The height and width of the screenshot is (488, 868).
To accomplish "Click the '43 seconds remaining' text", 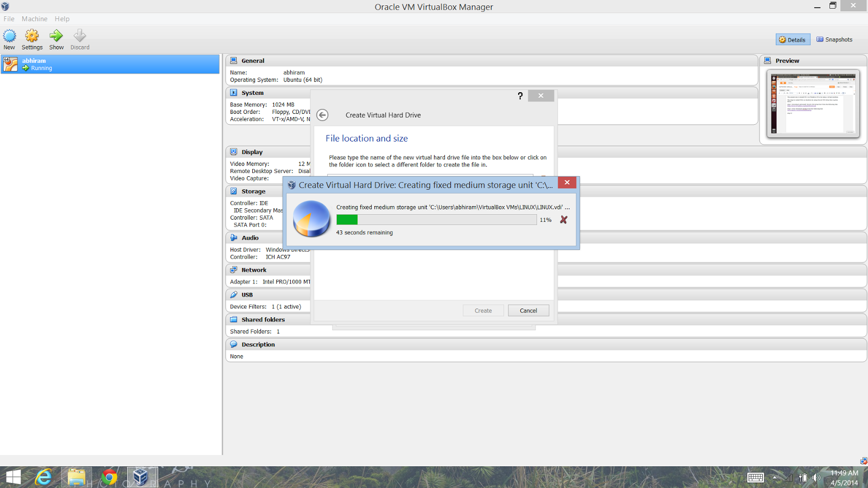I will [x=365, y=233].
